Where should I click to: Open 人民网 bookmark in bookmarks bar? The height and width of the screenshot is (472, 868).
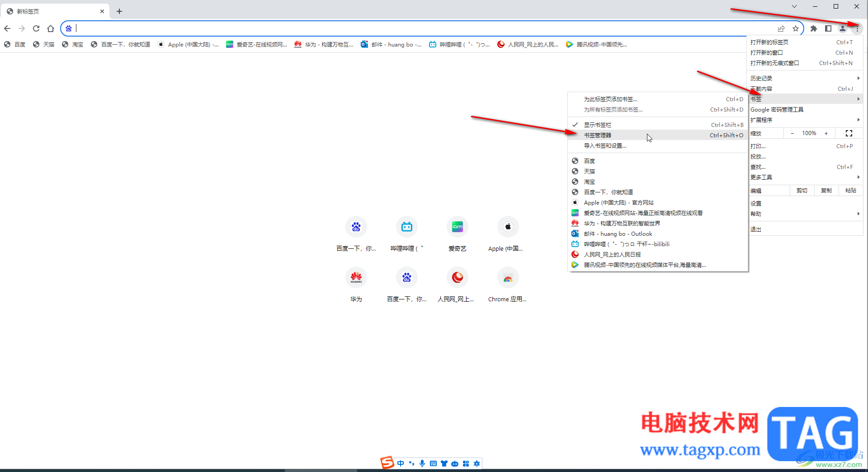pyautogui.click(x=528, y=44)
